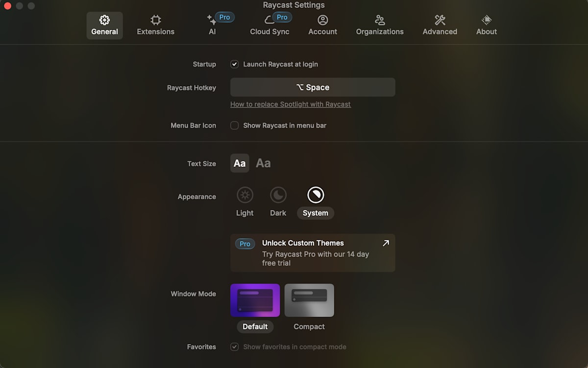588x368 pixels.
Task: Select the Compact window mode label
Action: point(309,326)
